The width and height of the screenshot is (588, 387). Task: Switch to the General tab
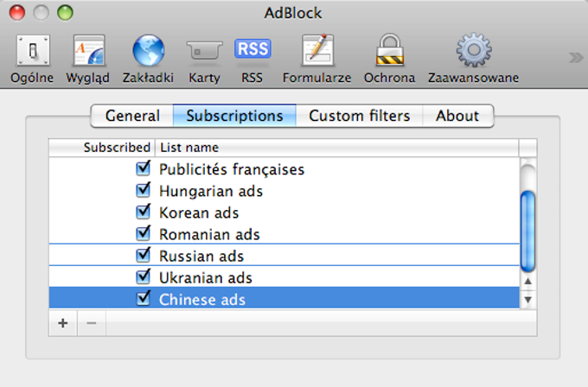point(132,116)
